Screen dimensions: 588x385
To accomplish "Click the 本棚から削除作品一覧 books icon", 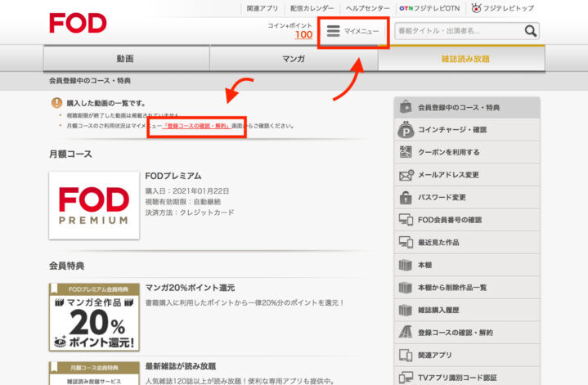I will tap(406, 288).
